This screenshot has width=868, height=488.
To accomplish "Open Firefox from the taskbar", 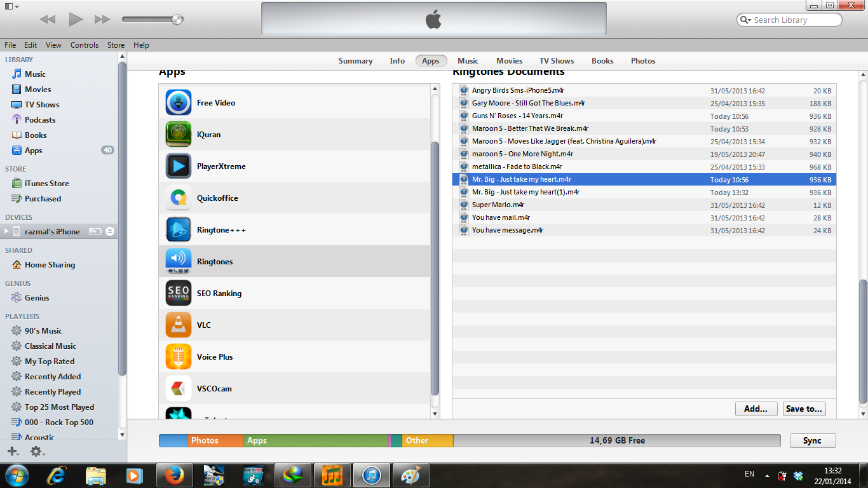I will [x=175, y=475].
